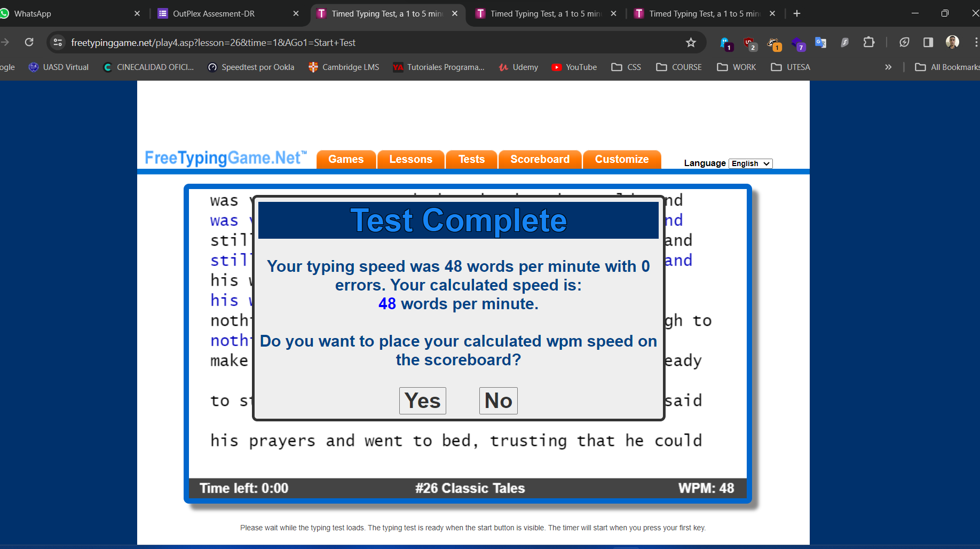Click the 'Please wait while the typing test loads' note
The image size is (980, 549).
pos(473,528)
